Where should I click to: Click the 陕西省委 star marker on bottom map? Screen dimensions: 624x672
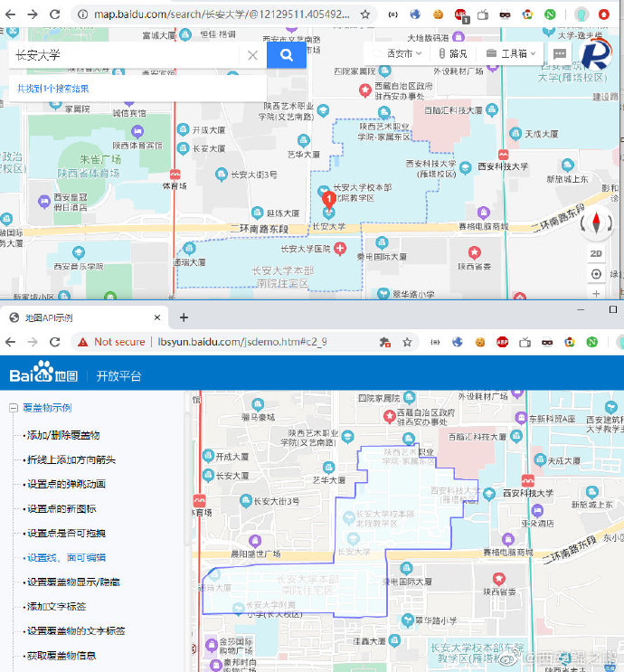[498, 579]
